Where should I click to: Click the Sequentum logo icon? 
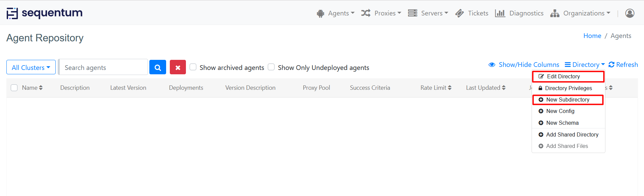click(x=12, y=13)
